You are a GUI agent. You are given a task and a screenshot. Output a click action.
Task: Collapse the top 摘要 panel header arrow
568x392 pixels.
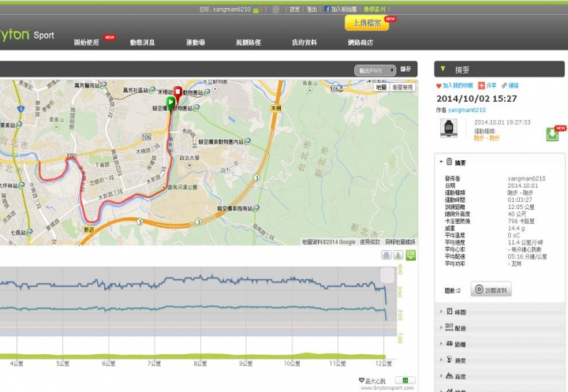click(x=443, y=68)
